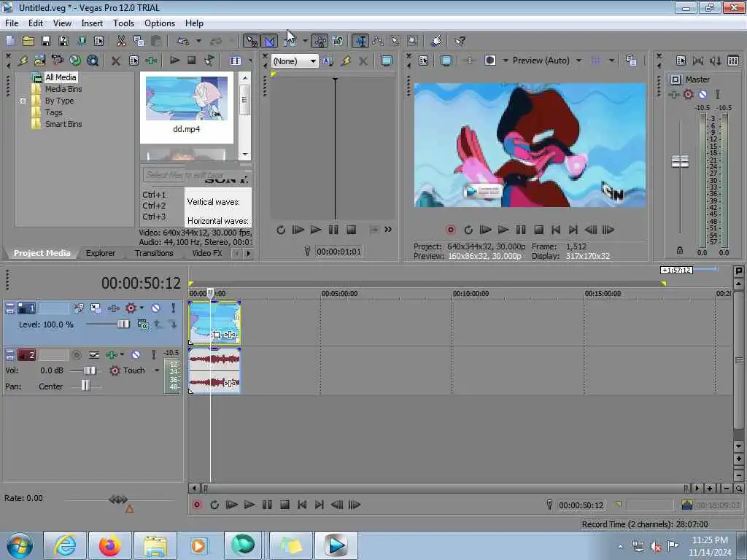Click the Undo arrow icon
Screen dimensions: 747x560
[x=183, y=41]
